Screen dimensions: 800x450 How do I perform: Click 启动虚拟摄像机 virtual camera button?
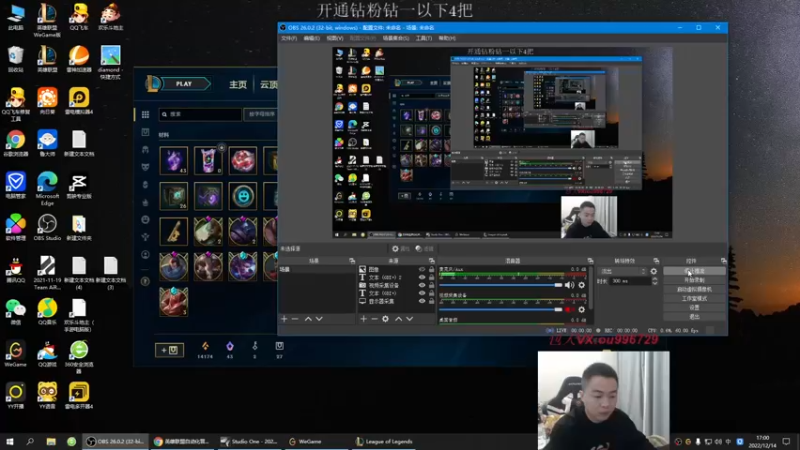point(694,289)
